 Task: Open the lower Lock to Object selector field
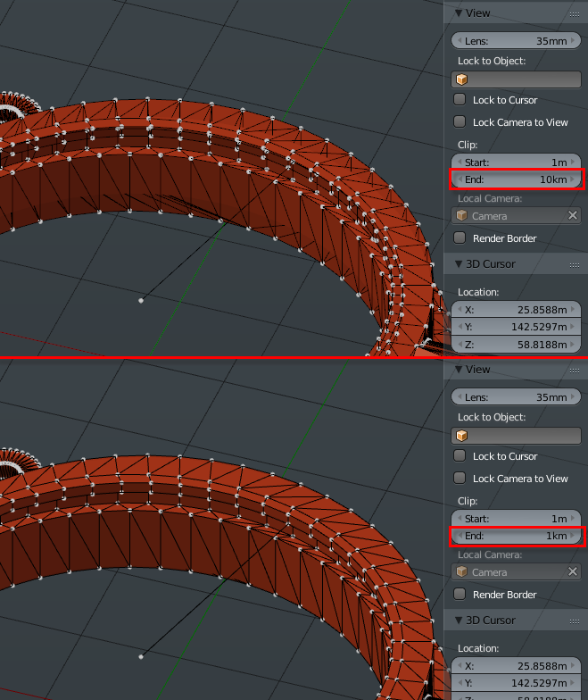click(x=516, y=436)
